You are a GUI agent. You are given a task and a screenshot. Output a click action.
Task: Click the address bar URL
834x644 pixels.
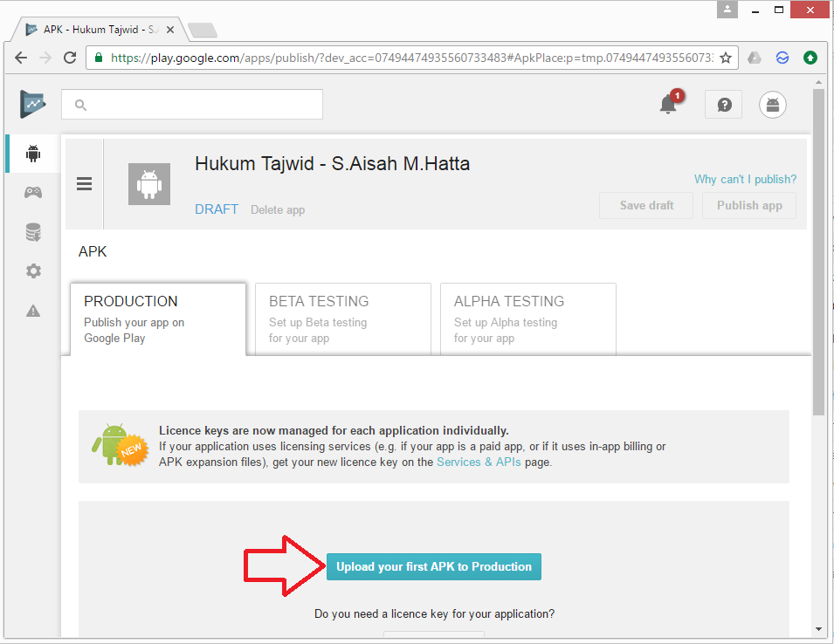tap(411, 58)
